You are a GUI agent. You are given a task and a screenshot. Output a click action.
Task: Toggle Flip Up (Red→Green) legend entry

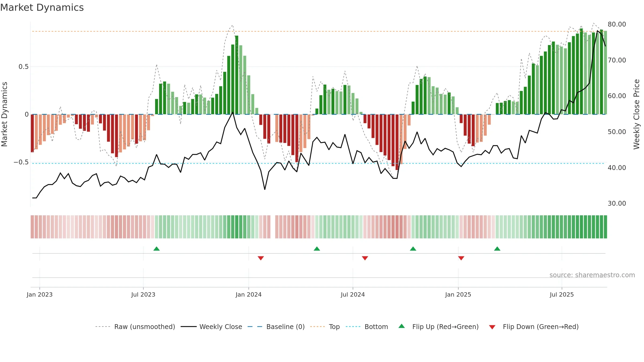(x=438, y=327)
